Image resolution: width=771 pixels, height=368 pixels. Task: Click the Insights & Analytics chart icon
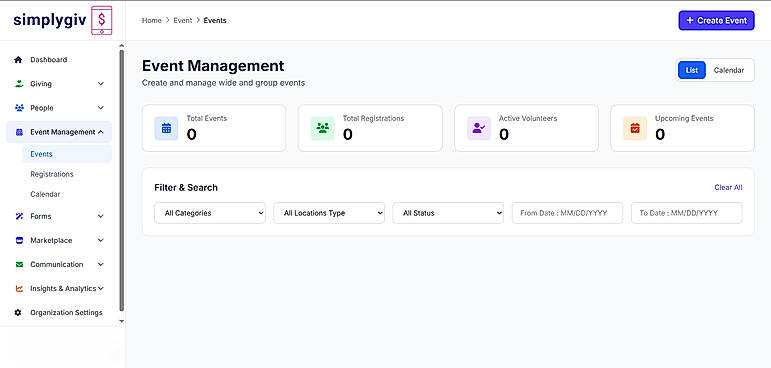coord(19,289)
